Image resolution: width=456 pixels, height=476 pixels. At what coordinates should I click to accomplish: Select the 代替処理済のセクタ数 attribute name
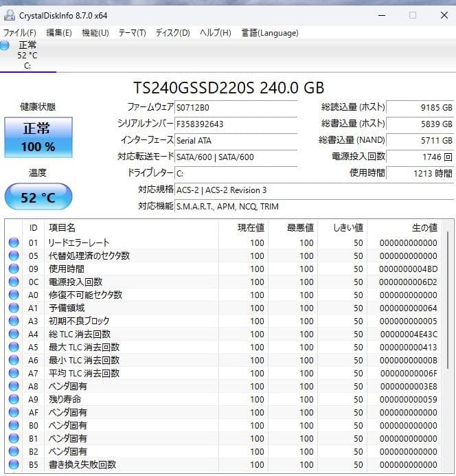pos(89,256)
